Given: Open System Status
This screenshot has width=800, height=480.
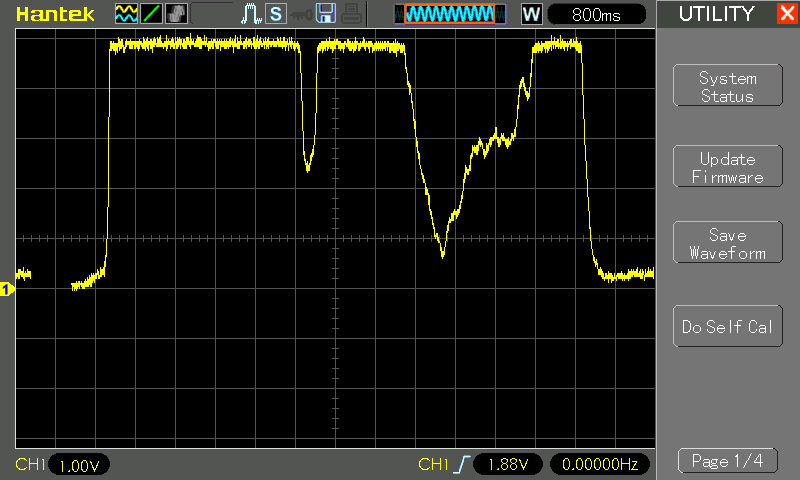Looking at the screenshot, I should pyautogui.click(x=727, y=87).
